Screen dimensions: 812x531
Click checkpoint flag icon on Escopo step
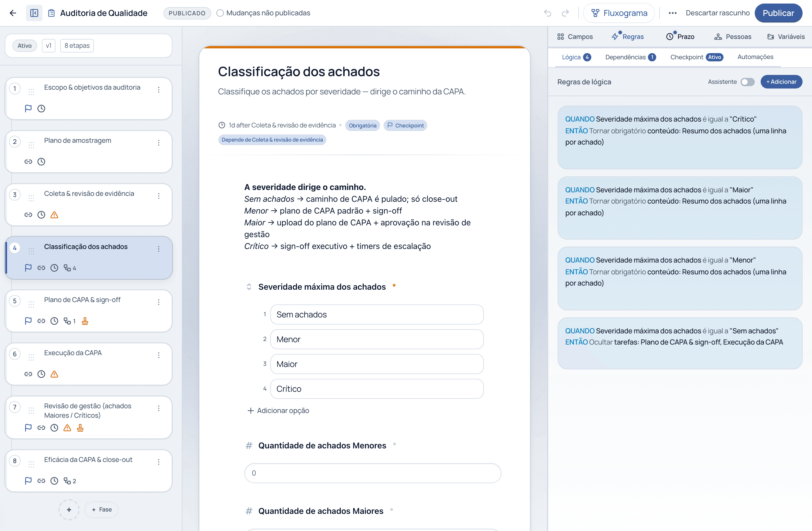(28, 109)
